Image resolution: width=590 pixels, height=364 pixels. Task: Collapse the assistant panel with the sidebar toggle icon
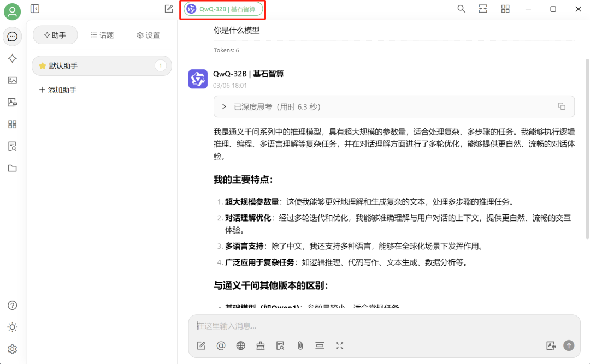(x=35, y=9)
